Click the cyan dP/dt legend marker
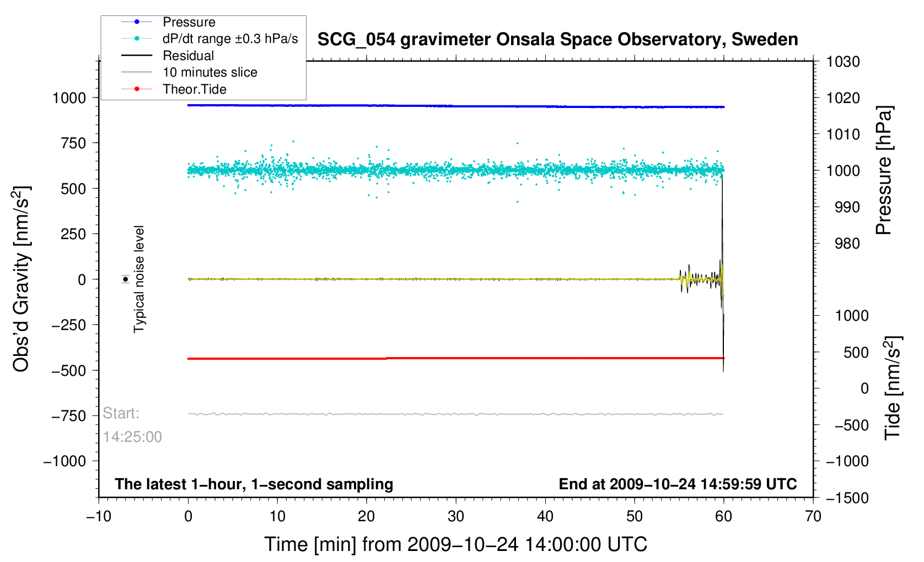Screen dimensions: 924x562 point(137,39)
